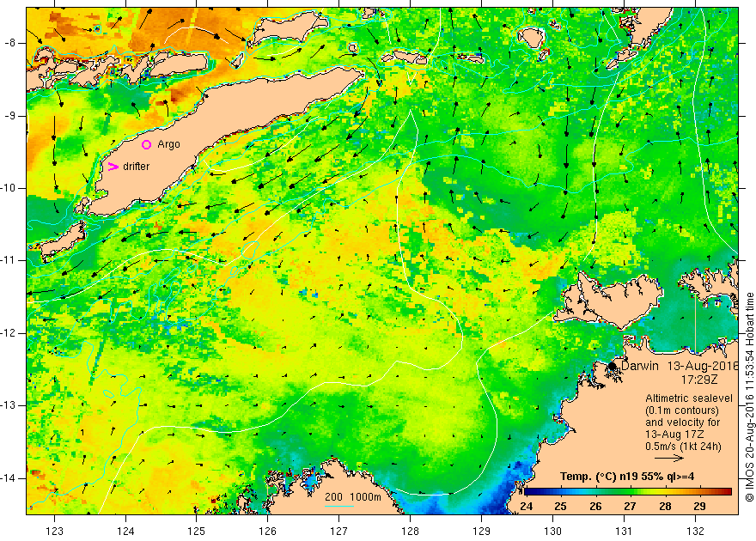Click longitude label 126 on bottom axis
The height and width of the screenshot is (541, 756).
267,531
